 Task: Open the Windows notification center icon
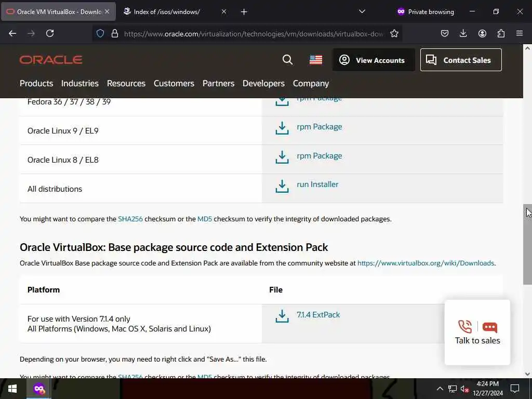click(515, 389)
